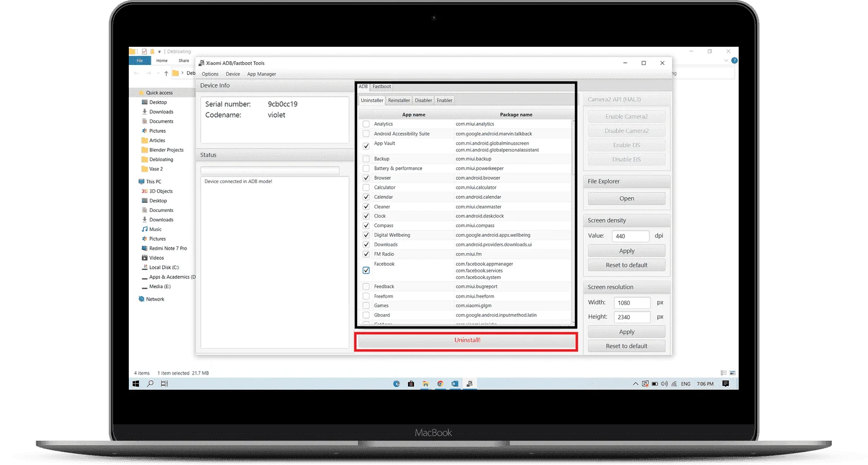868x465 pixels.
Task: Check the Battery & performance checkbox
Action: (366, 168)
